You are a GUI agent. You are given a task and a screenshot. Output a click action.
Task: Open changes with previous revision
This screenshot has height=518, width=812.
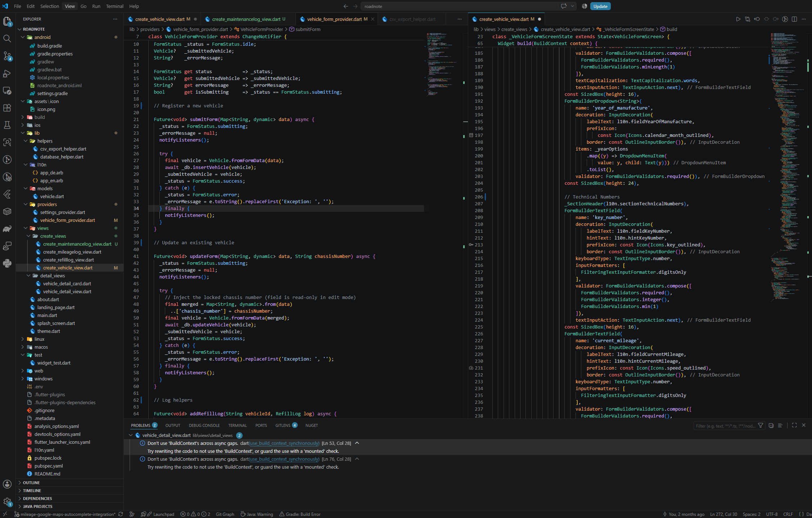point(757,19)
